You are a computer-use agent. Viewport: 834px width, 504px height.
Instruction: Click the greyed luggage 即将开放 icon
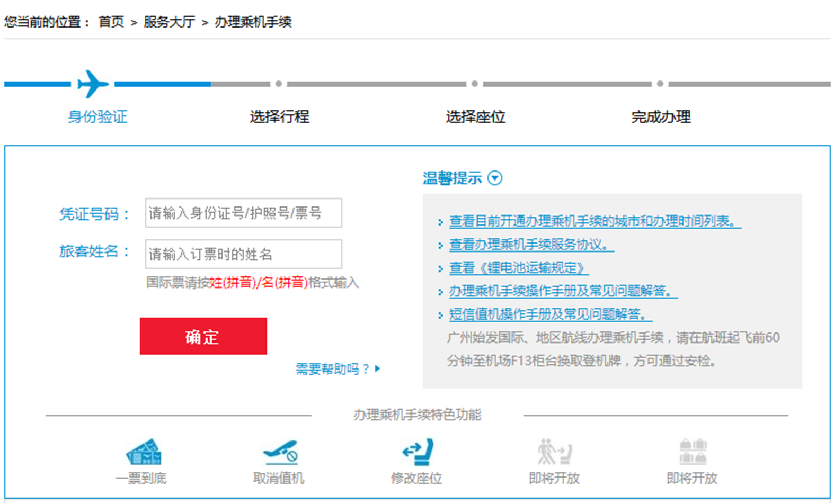[693, 452]
